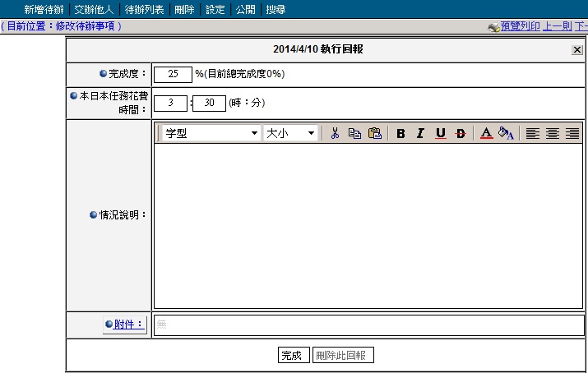Open the 大小 font size dropdown
This screenshot has height=373, width=588.
pos(290,133)
